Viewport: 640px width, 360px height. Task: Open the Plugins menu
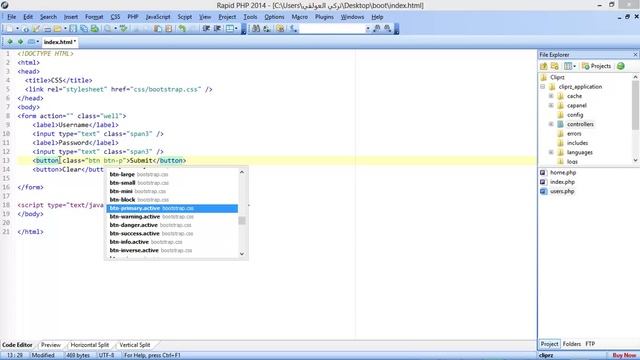(324, 17)
